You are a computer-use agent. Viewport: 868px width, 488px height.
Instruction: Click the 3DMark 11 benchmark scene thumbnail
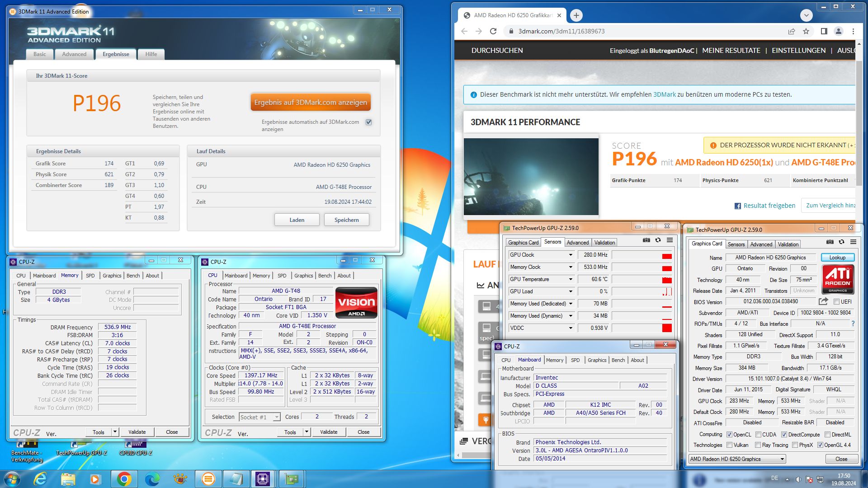coord(531,176)
